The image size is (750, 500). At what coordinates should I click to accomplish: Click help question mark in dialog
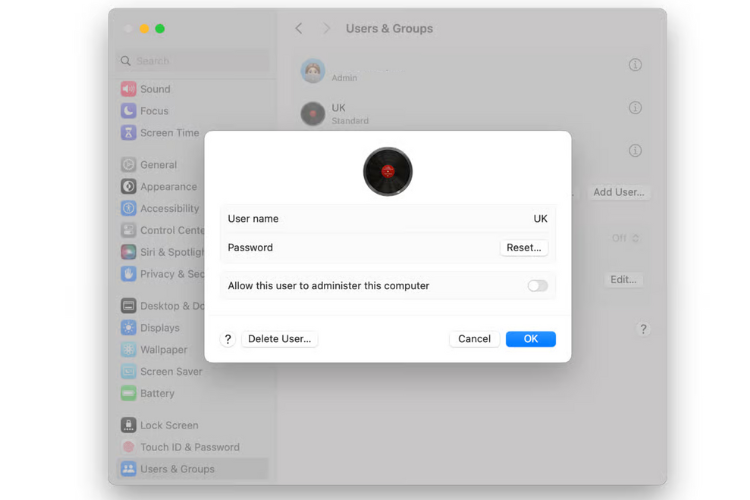coord(228,339)
